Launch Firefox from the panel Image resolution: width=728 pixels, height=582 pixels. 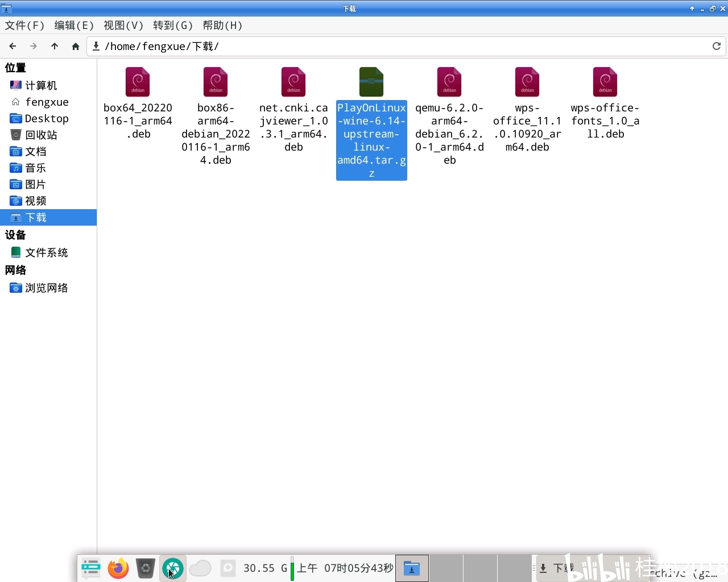click(118, 568)
